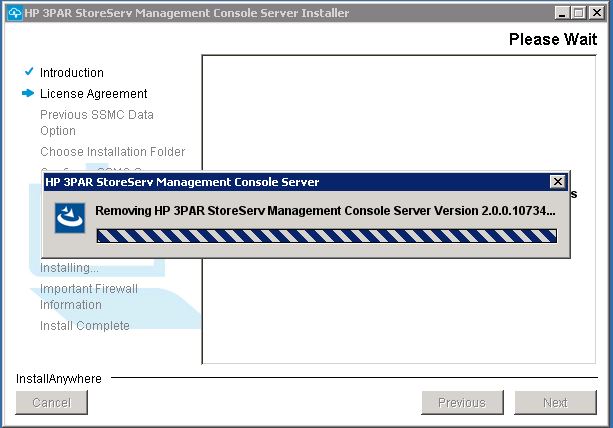The image size is (613, 428).
Task: Click the striped removal progress bar
Action: coord(326,236)
